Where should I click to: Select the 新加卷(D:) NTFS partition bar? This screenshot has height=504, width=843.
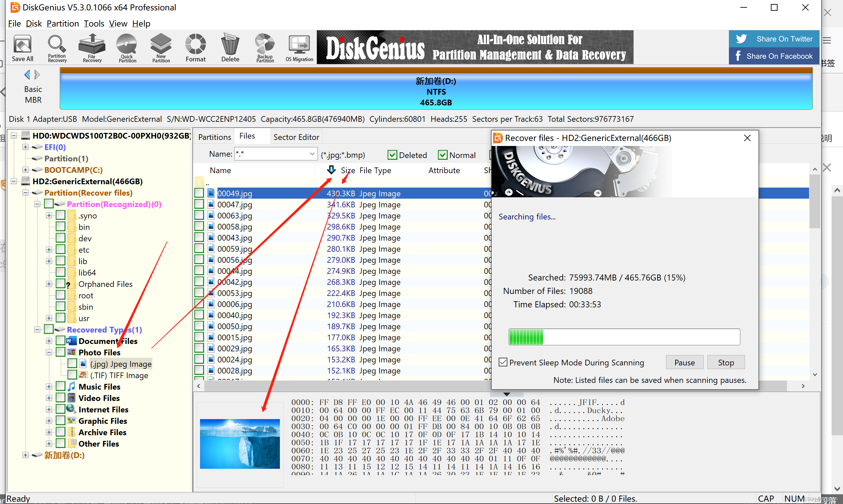[x=436, y=89]
